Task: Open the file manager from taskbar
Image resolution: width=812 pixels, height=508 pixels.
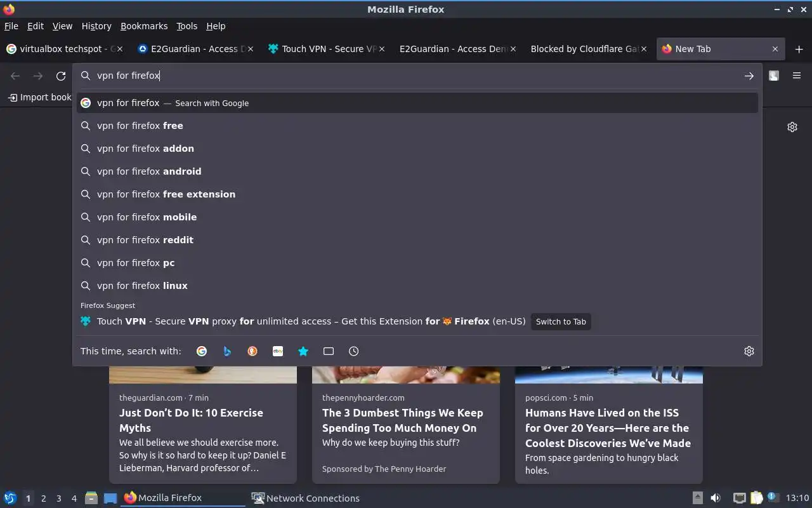Action: tap(91, 498)
